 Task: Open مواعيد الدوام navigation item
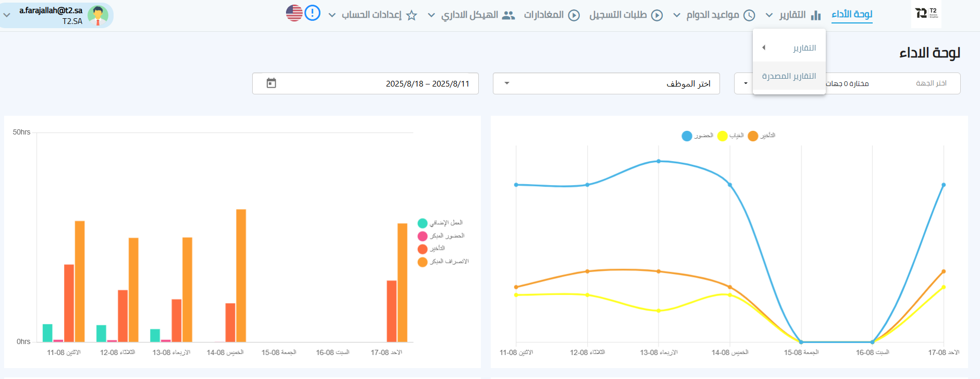click(713, 15)
